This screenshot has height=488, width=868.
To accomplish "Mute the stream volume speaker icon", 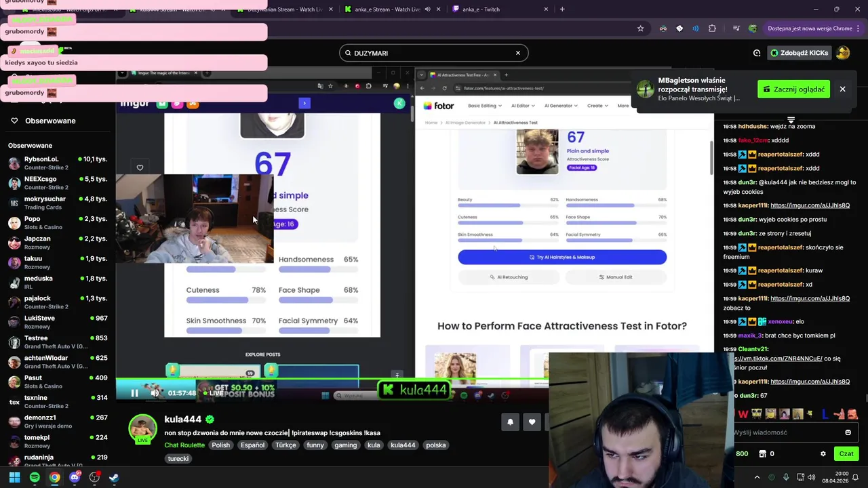I will tap(155, 393).
